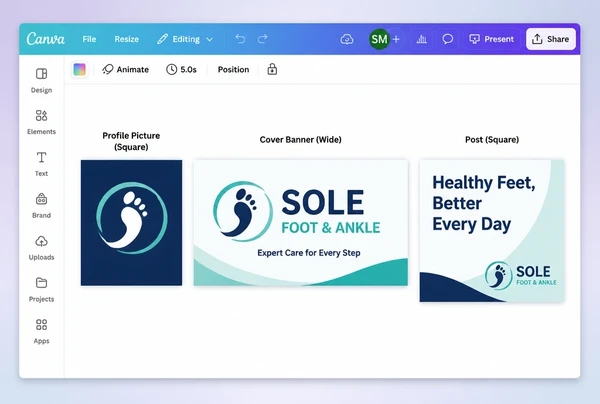Open the Brand panel

(x=41, y=206)
